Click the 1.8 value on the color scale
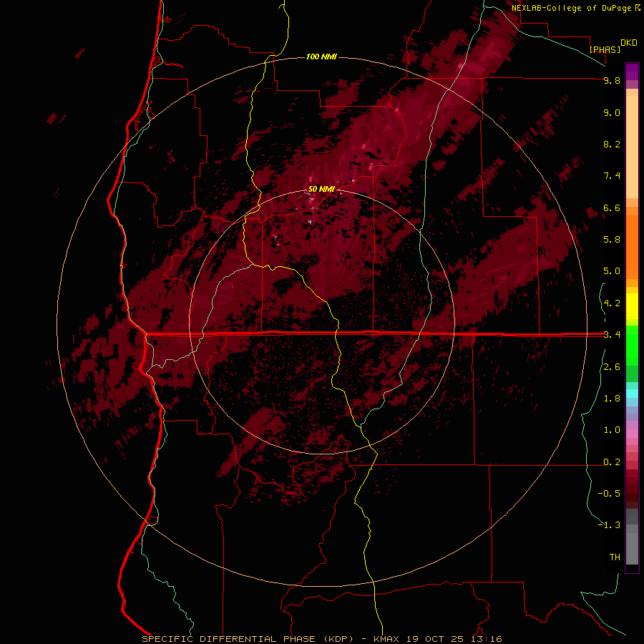 tap(612, 399)
